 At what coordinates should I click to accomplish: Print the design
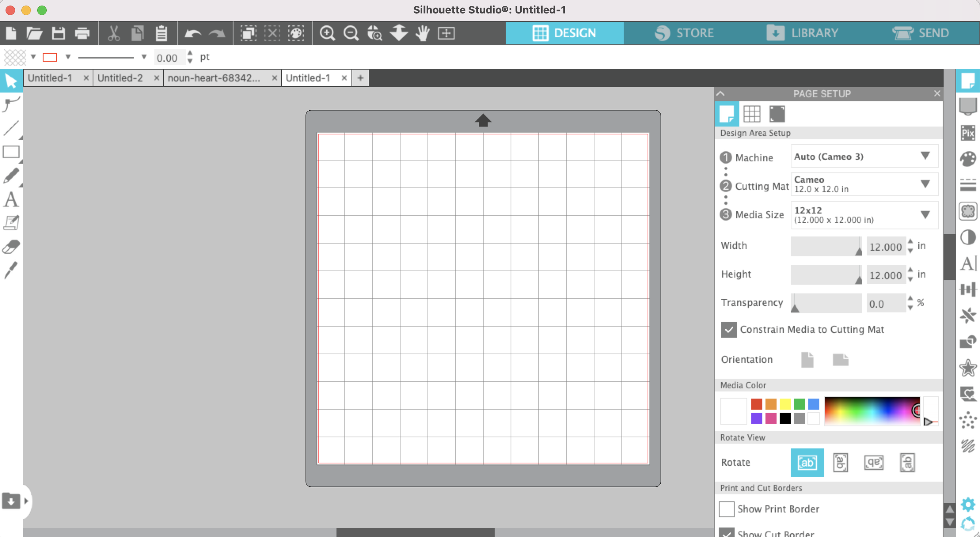pos(82,33)
